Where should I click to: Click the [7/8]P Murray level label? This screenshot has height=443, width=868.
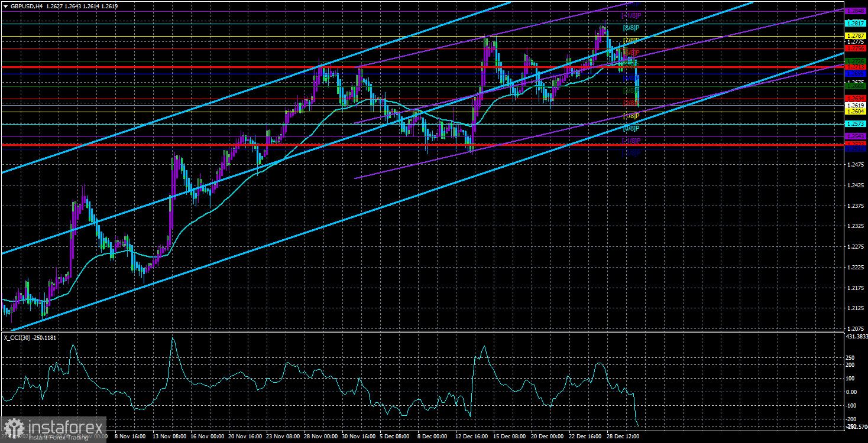[631, 40]
